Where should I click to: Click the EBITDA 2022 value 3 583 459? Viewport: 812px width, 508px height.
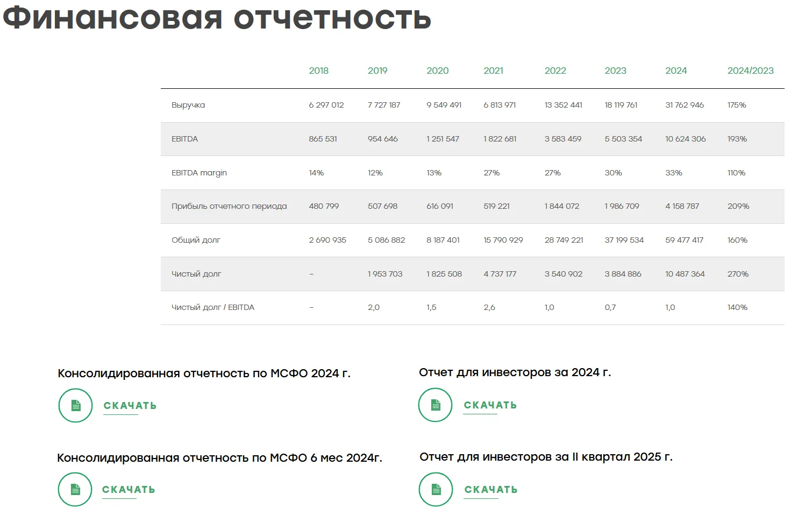click(563, 139)
